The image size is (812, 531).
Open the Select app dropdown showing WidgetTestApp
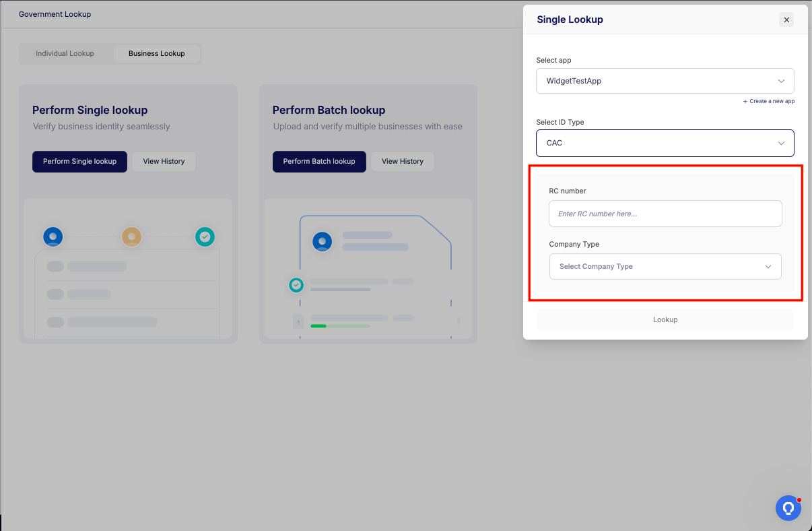pos(665,81)
